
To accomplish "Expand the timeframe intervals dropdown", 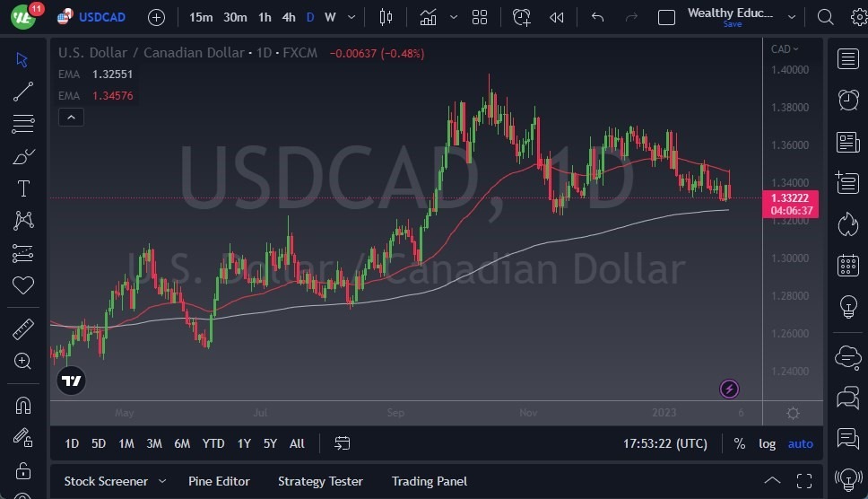I will pos(351,17).
